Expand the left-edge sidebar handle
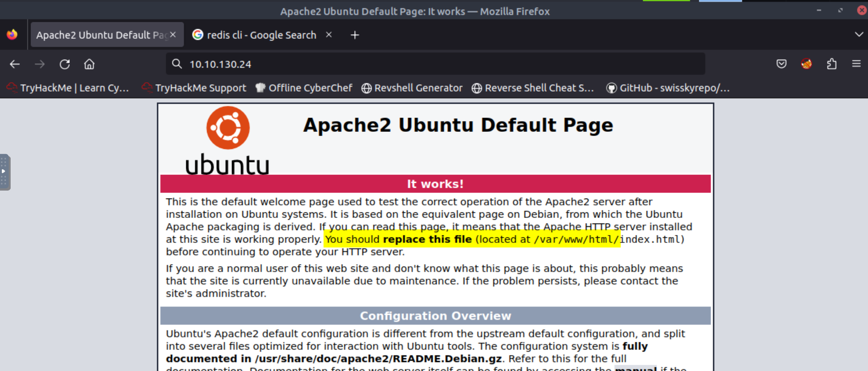Screen dimensions: 868x371 4,172
